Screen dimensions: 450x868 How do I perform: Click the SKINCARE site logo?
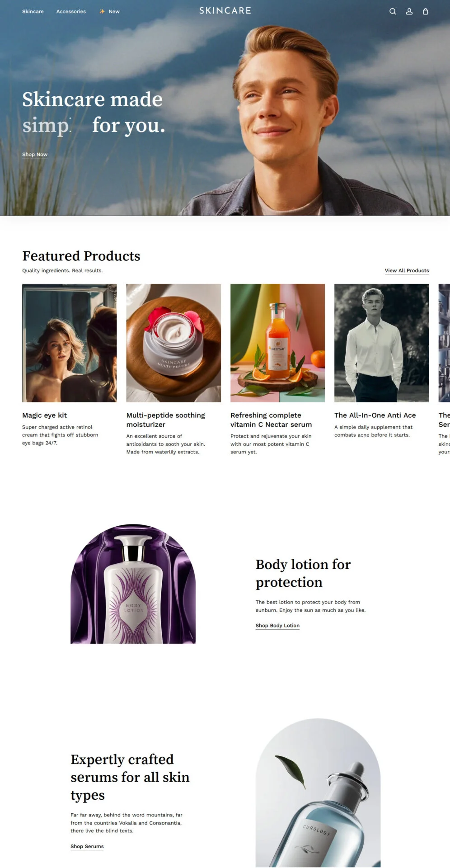click(225, 10)
